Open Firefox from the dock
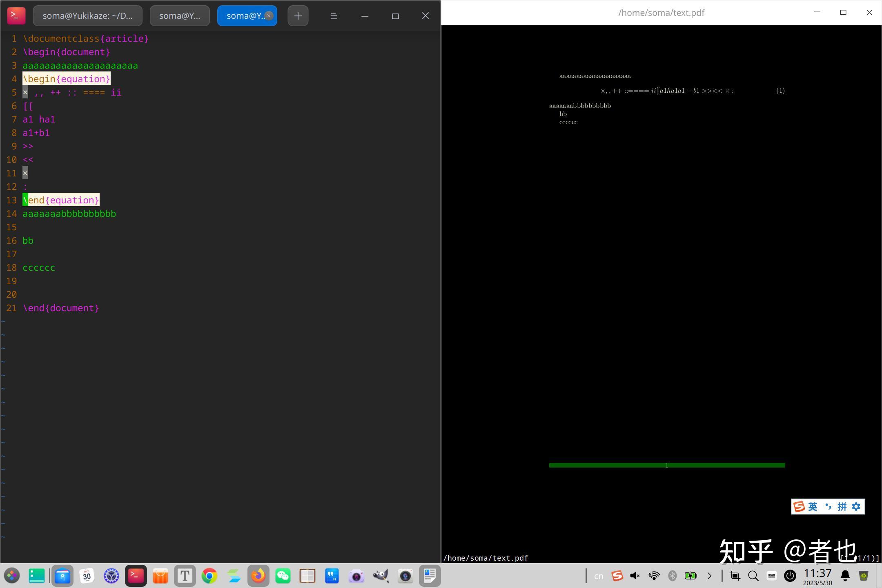This screenshot has width=882, height=588. coord(258,576)
